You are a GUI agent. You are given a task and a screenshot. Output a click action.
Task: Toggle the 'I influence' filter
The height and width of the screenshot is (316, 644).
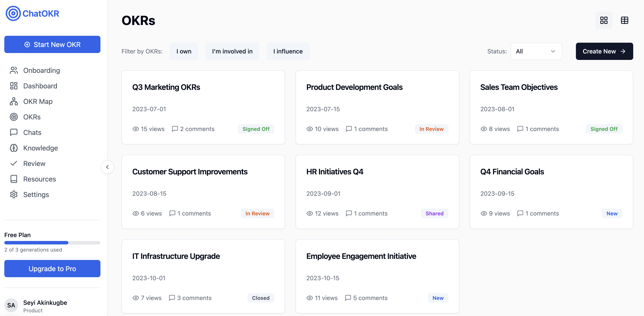288,51
